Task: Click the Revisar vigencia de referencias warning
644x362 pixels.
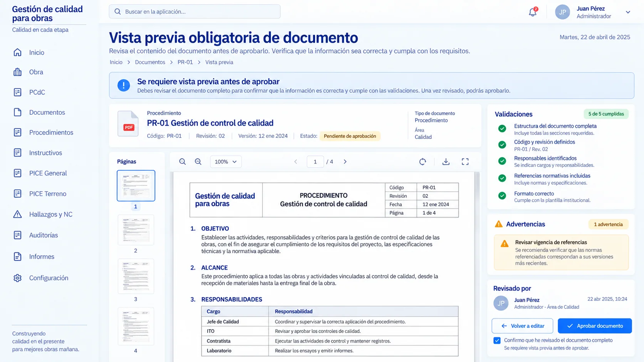Action: click(x=561, y=252)
